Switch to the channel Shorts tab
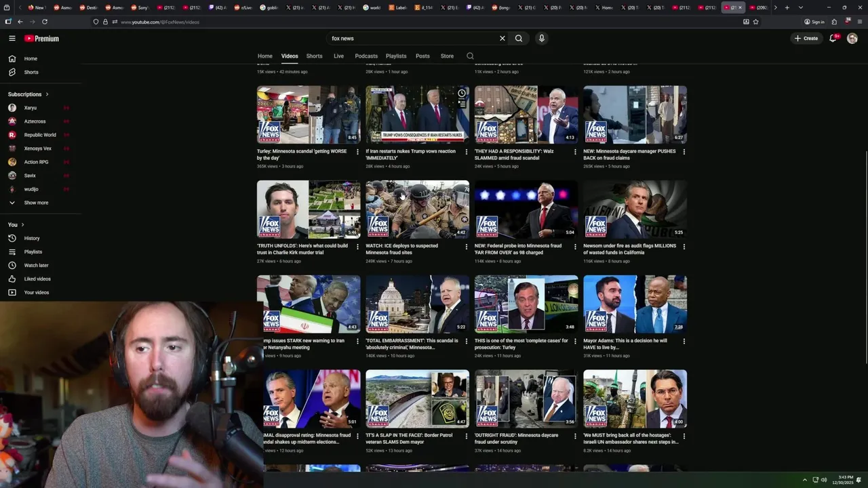This screenshot has height=488, width=868. coord(314,56)
